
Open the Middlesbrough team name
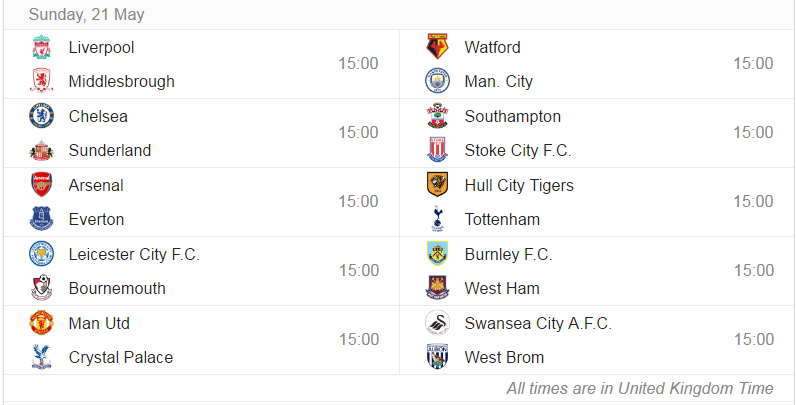122,81
